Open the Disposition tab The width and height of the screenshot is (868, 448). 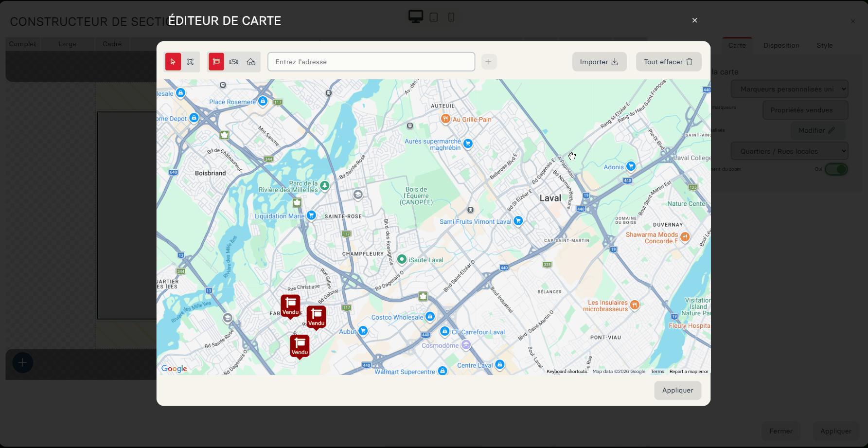pyautogui.click(x=781, y=45)
